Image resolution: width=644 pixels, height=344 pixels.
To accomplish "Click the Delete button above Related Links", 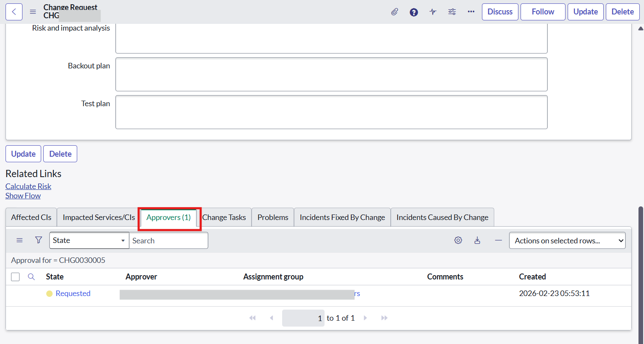I will [x=60, y=154].
